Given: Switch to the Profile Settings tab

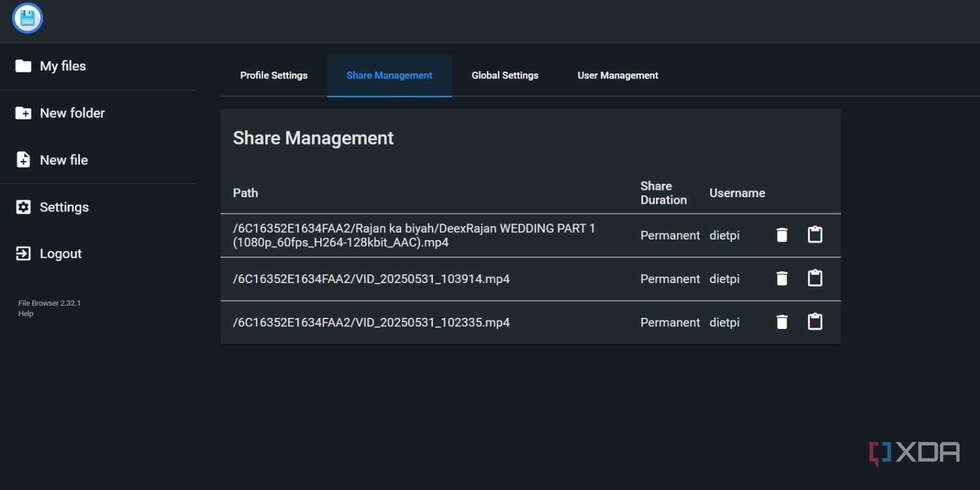Looking at the screenshot, I should tap(274, 75).
